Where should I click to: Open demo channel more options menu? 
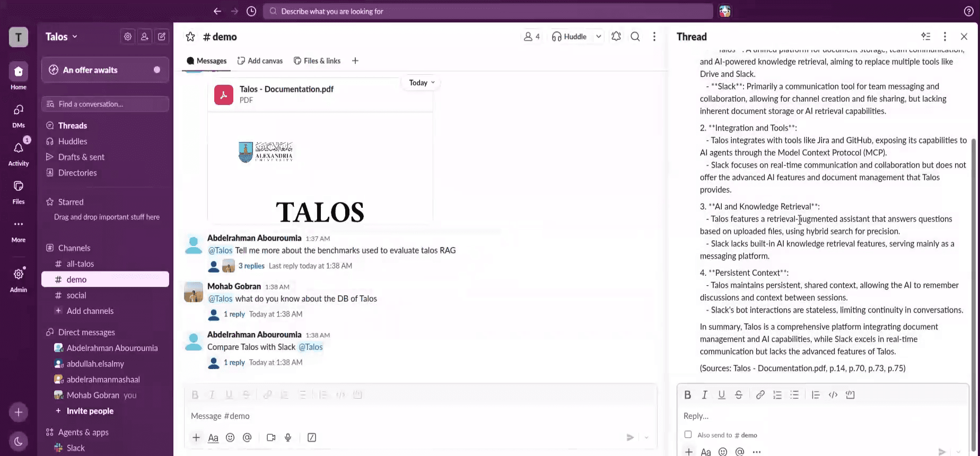click(x=654, y=37)
